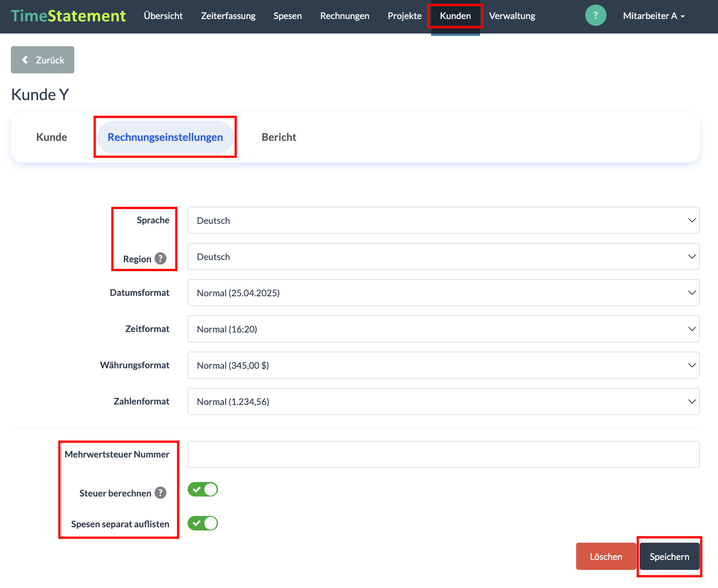Click the Mehrwertsteuer Nummer input field
The image size is (718, 588).
[x=443, y=454]
